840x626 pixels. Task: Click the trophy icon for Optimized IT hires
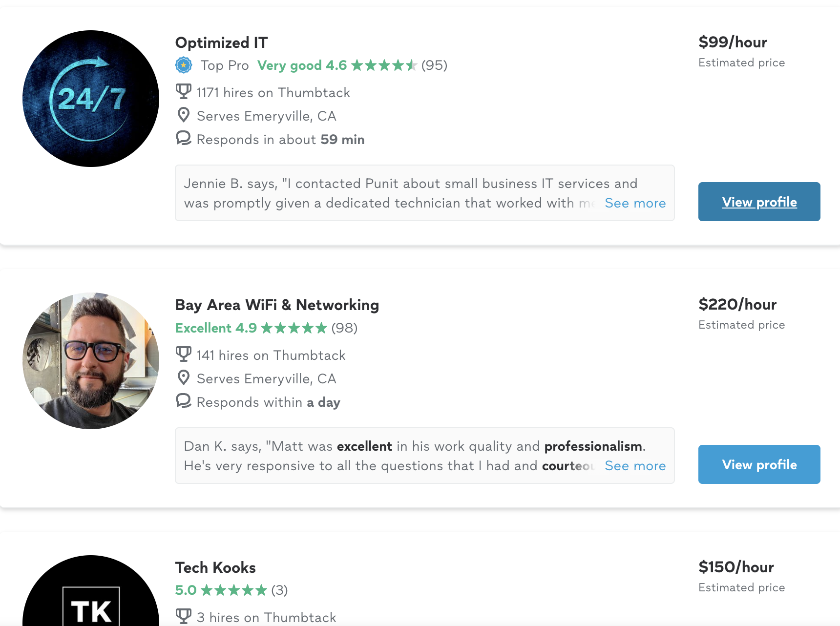coord(184,92)
